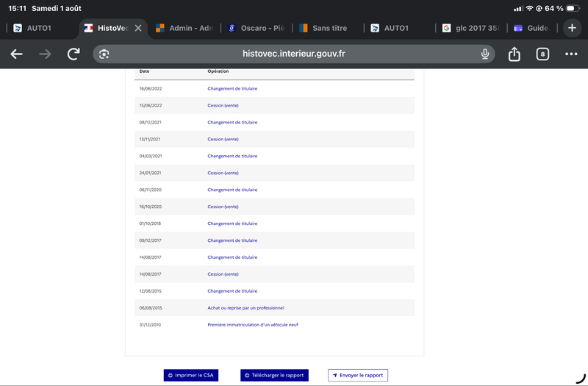Image resolution: width=588 pixels, height=386 pixels.
Task: Open the Oscaro tab
Action: click(256, 28)
